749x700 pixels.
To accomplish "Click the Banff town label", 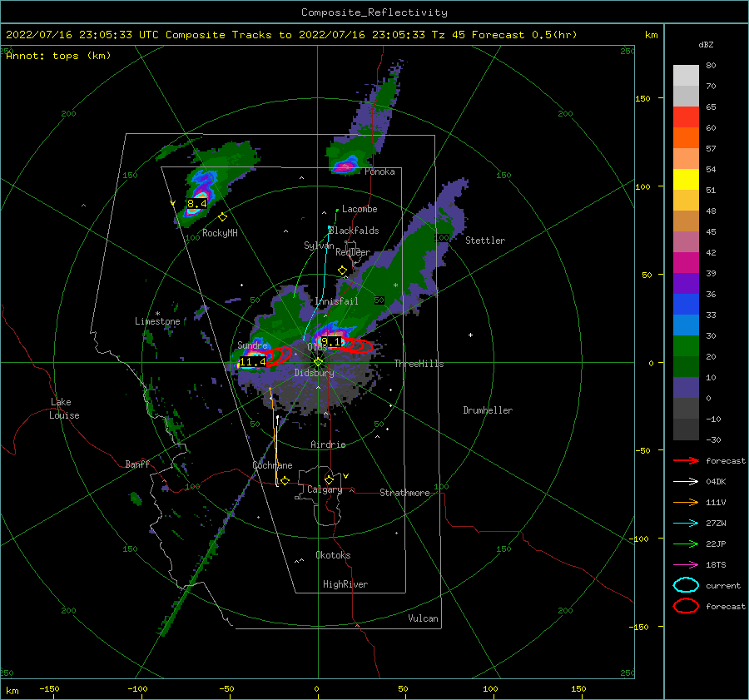I will (137, 464).
